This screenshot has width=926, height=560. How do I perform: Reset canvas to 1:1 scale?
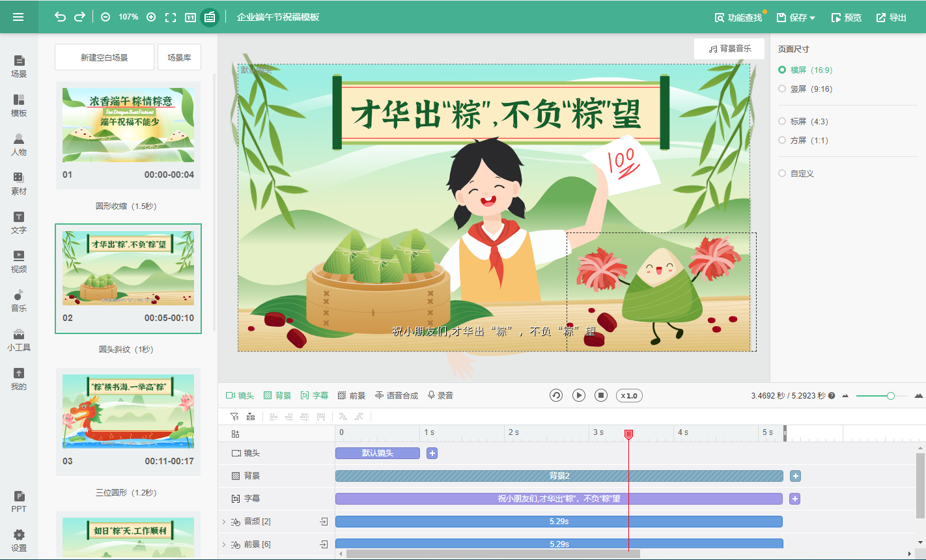(x=190, y=17)
